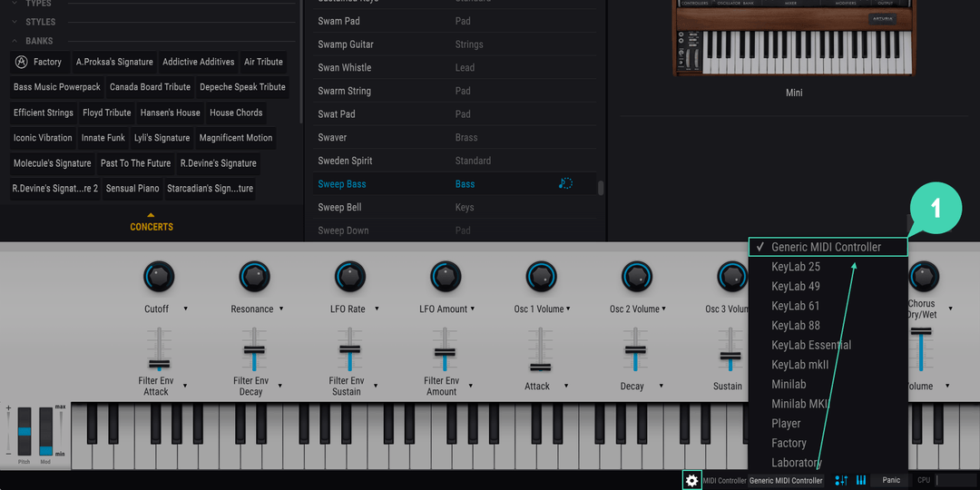Click the LFO Amount knob

click(x=446, y=277)
